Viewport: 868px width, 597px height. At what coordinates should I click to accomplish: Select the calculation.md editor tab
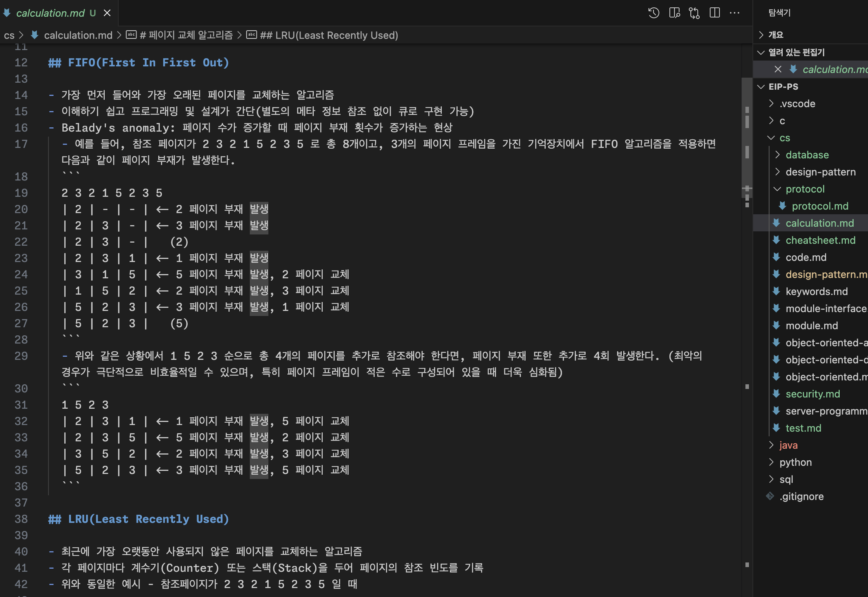(50, 13)
